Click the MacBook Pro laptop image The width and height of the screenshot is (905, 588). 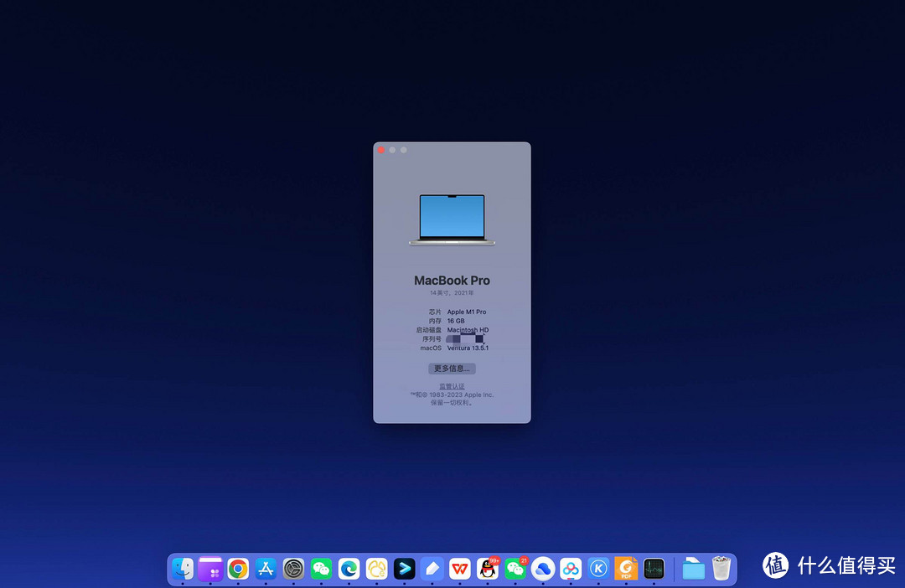[452, 219]
